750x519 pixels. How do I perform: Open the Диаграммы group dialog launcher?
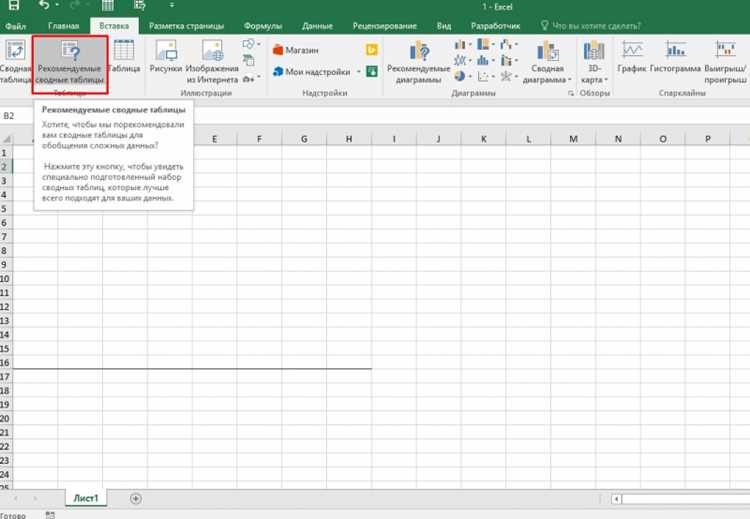[x=571, y=94]
